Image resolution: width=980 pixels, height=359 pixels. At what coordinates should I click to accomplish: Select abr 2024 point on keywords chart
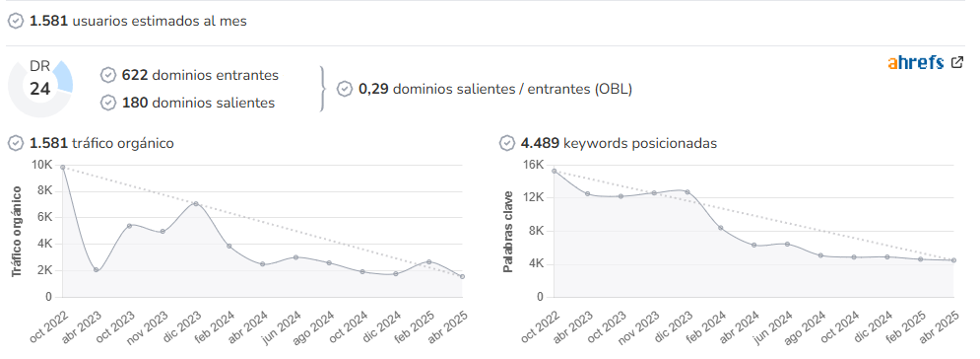click(x=753, y=246)
